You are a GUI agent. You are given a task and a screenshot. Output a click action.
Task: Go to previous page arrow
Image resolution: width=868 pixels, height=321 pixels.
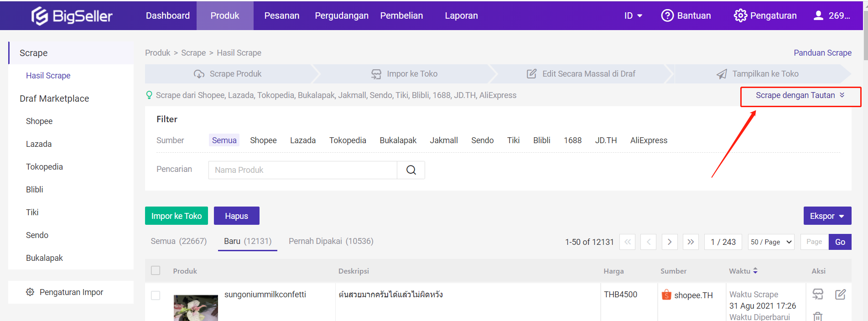(649, 242)
